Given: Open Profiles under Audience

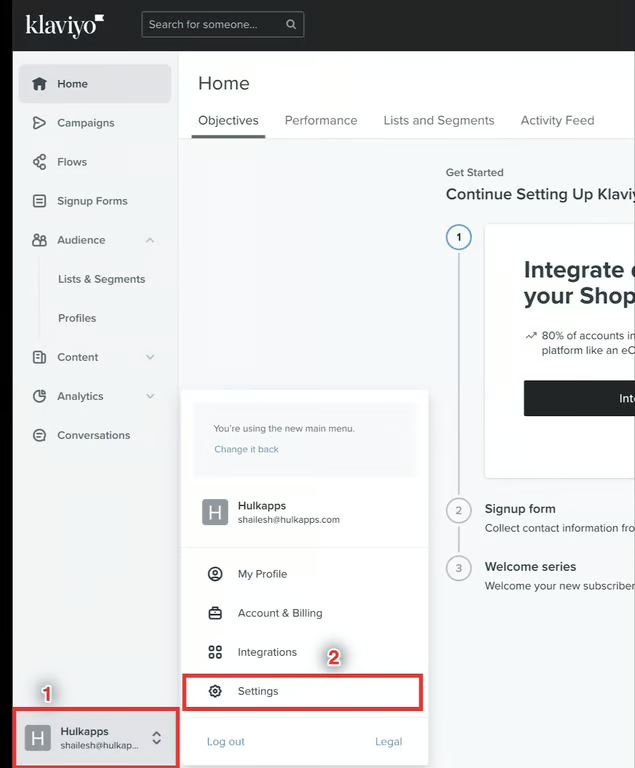Looking at the screenshot, I should (77, 318).
